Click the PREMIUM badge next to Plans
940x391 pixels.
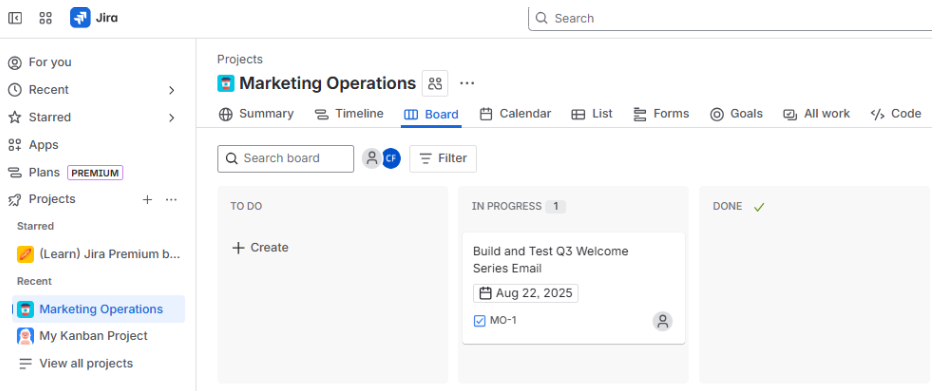[95, 173]
